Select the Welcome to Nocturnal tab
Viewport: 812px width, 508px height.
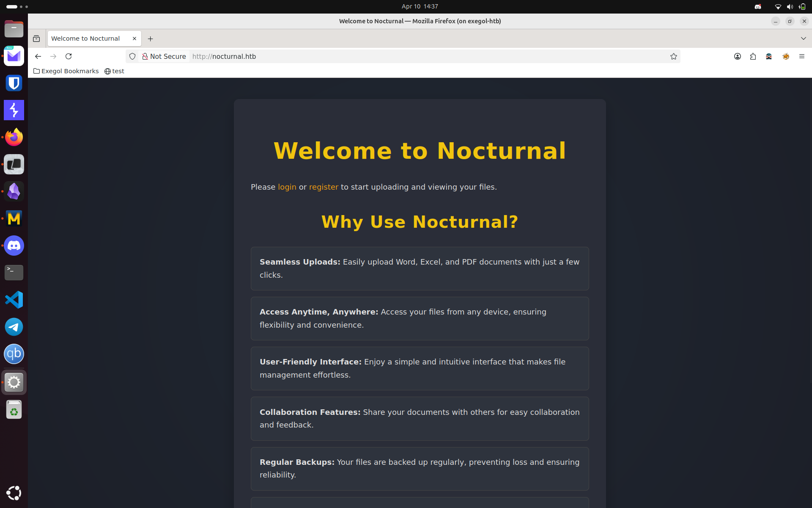86,39
